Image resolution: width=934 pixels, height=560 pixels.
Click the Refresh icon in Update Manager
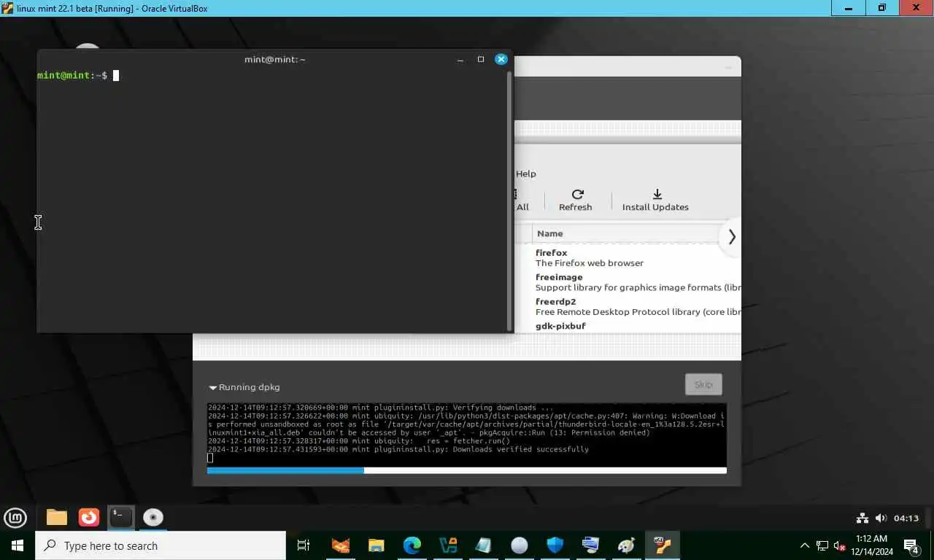click(577, 194)
